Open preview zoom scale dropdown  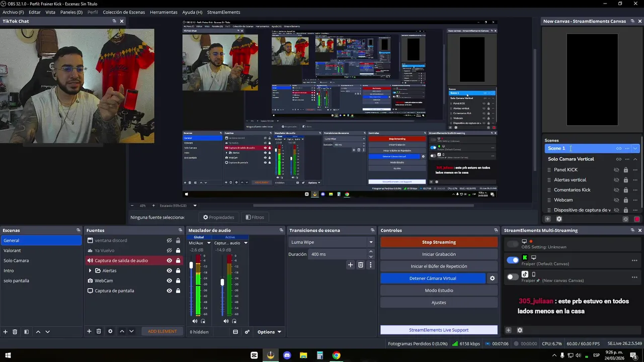point(195,206)
